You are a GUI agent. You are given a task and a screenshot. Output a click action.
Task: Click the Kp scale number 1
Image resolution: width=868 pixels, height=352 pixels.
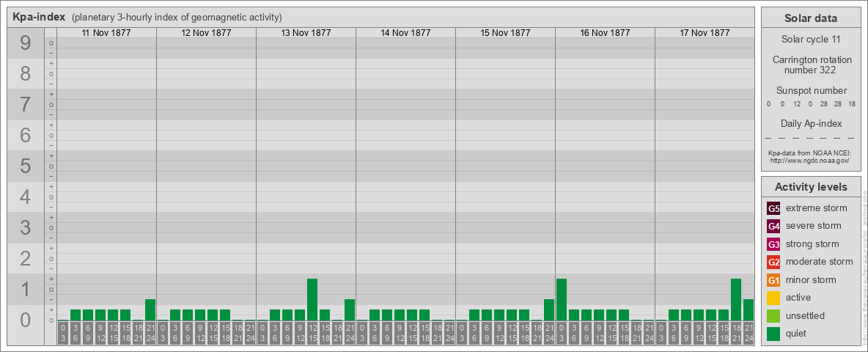pyautogui.click(x=26, y=289)
